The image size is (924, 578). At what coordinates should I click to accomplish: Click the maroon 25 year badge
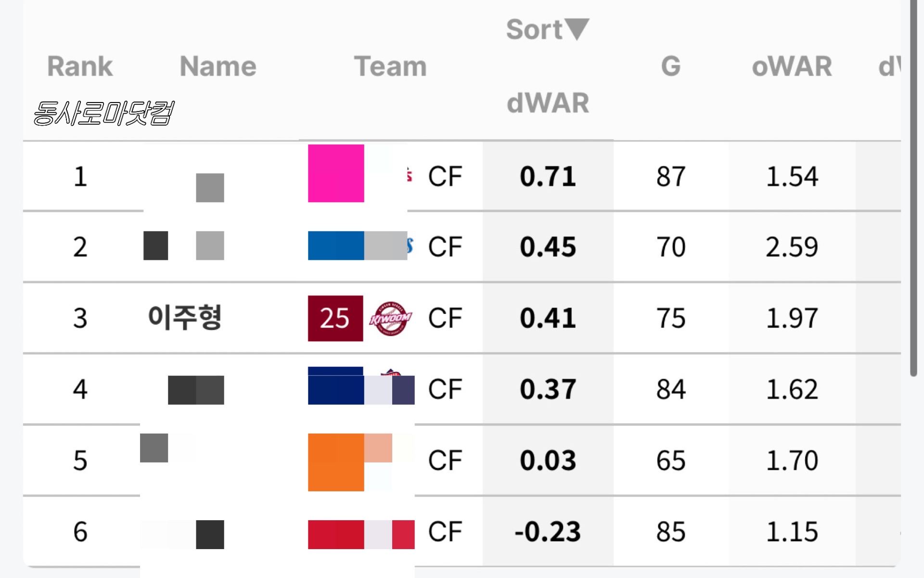pyautogui.click(x=335, y=318)
